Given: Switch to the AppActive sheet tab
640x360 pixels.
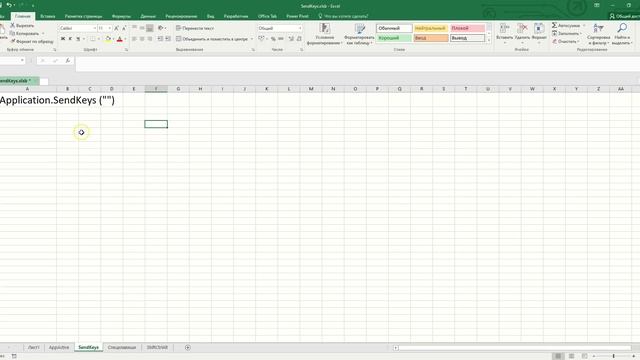Looking at the screenshot, I should [59, 347].
